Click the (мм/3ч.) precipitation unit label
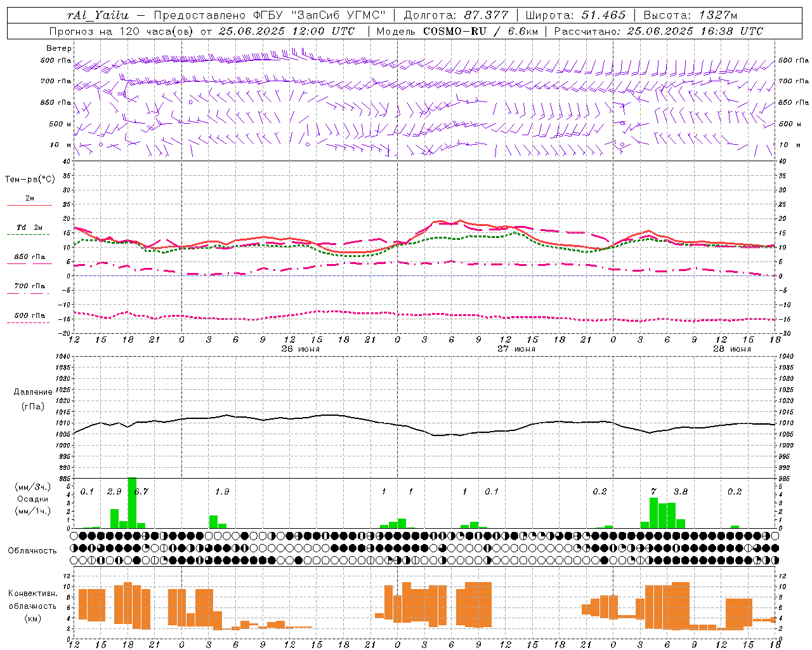This screenshot has width=812, height=650. click(x=32, y=487)
